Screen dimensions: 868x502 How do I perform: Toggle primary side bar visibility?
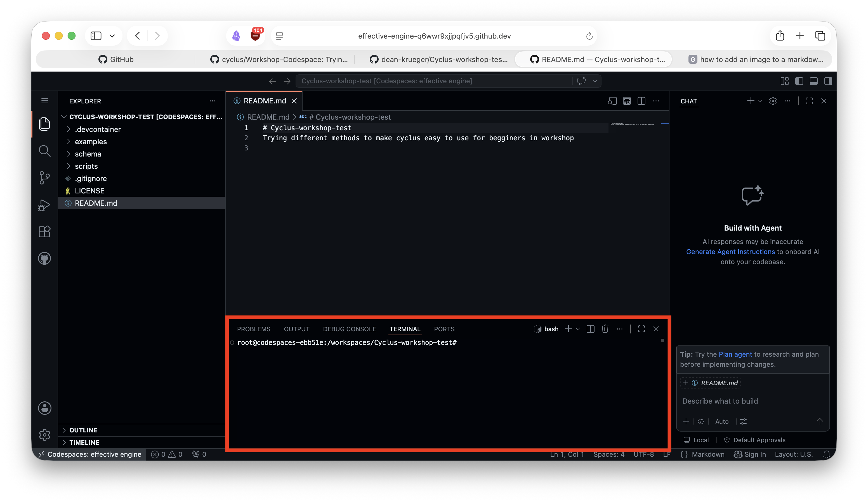[799, 81]
